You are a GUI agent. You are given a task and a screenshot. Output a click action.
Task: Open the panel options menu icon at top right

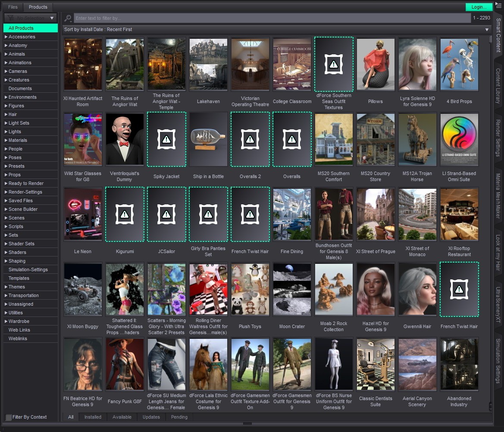pyautogui.click(x=498, y=6)
